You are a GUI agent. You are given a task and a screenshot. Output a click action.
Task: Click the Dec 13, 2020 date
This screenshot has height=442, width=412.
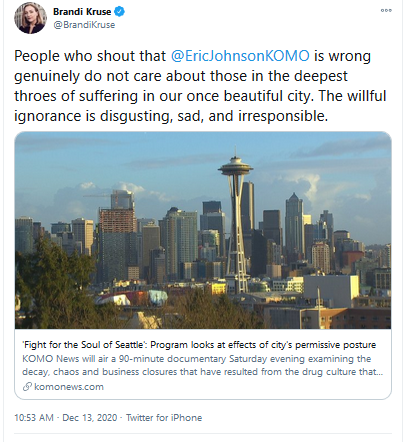coord(90,418)
